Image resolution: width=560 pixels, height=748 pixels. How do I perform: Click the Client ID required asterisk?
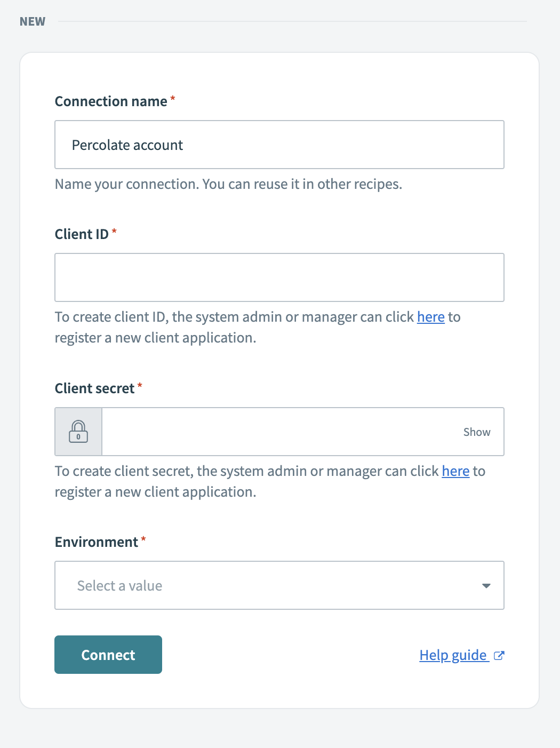coord(115,231)
